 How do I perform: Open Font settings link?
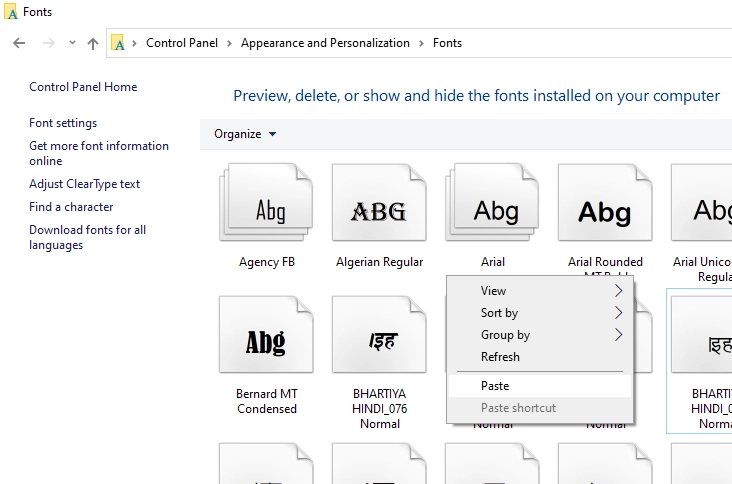63,123
